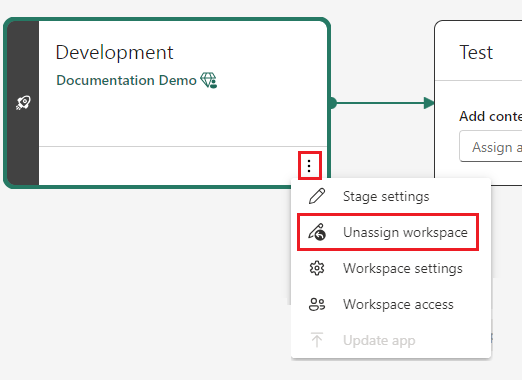Select the Development stage title
This screenshot has height=380, width=522.
(x=114, y=52)
